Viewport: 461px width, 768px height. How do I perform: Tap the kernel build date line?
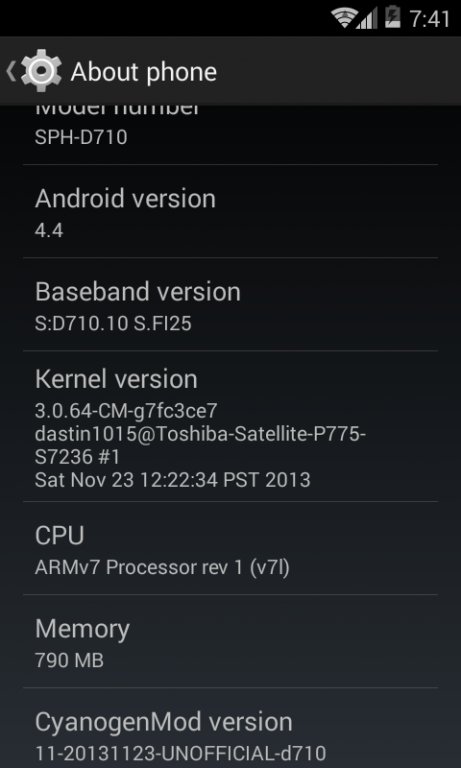[172, 480]
